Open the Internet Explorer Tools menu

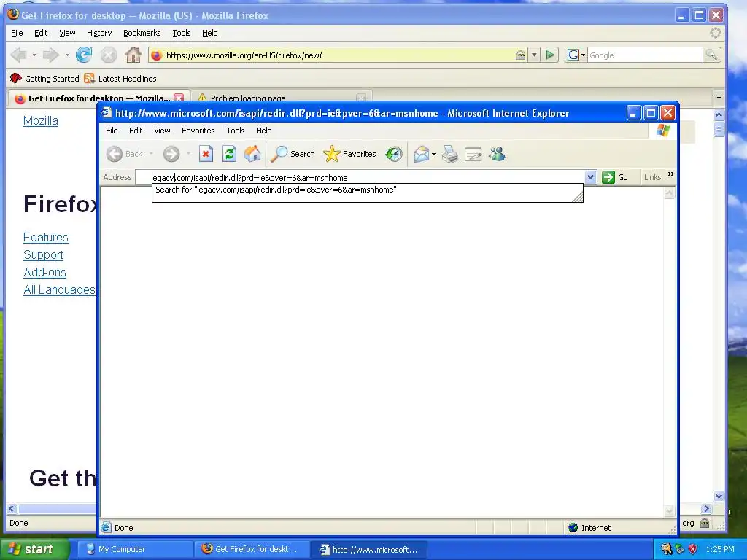(x=236, y=131)
